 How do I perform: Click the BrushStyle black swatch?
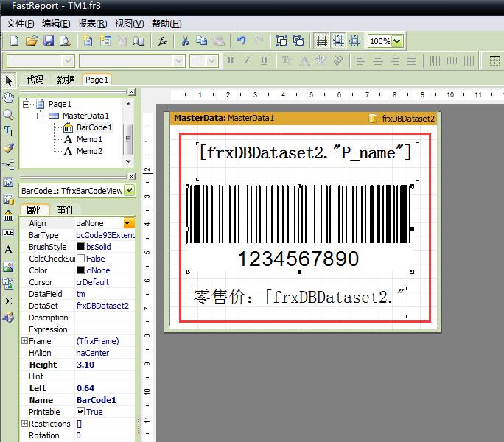coord(80,247)
